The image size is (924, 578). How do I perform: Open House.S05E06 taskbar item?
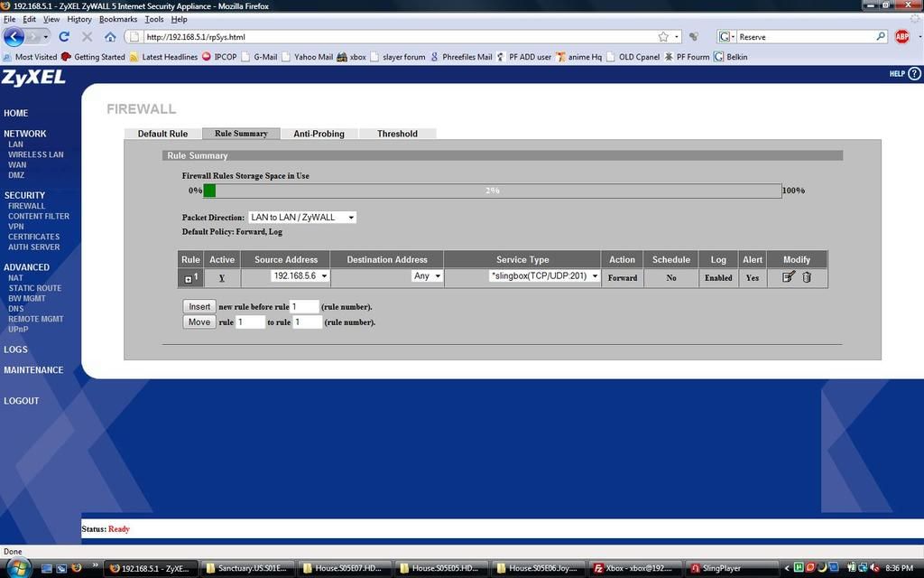tap(540, 569)
